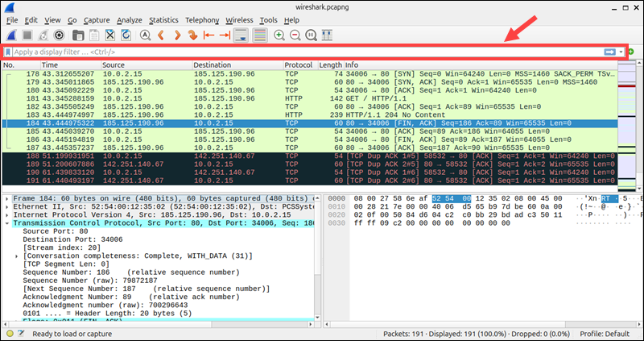Screen dimensions: 644x341
Task: Open a capture file with the folder icon
Action: (78, 35)
